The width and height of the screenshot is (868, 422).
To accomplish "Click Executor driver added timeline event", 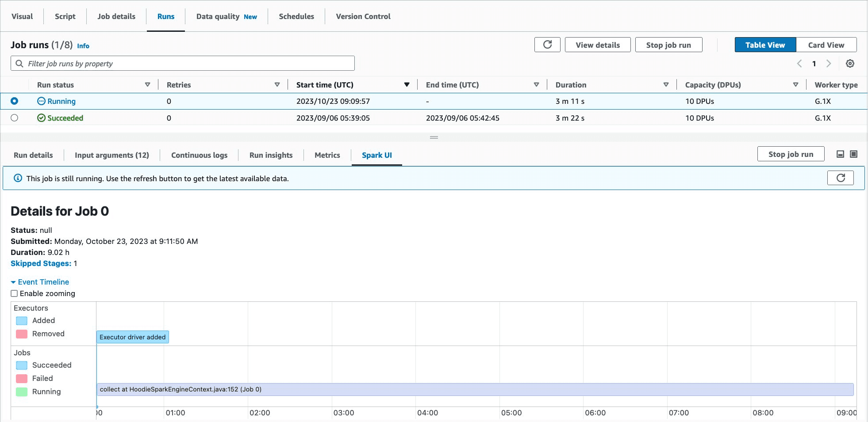I will [x=133, y=337].
